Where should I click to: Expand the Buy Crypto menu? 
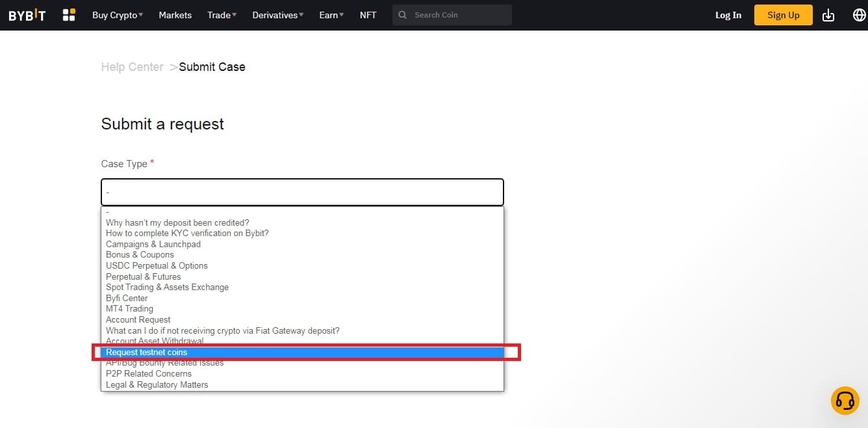pos(118,15)
